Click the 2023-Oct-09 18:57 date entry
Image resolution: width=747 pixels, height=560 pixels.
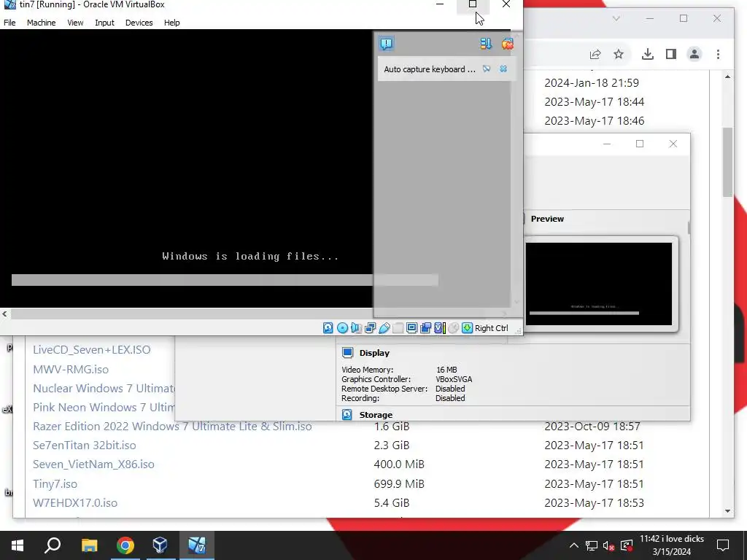tap(592, 426)
